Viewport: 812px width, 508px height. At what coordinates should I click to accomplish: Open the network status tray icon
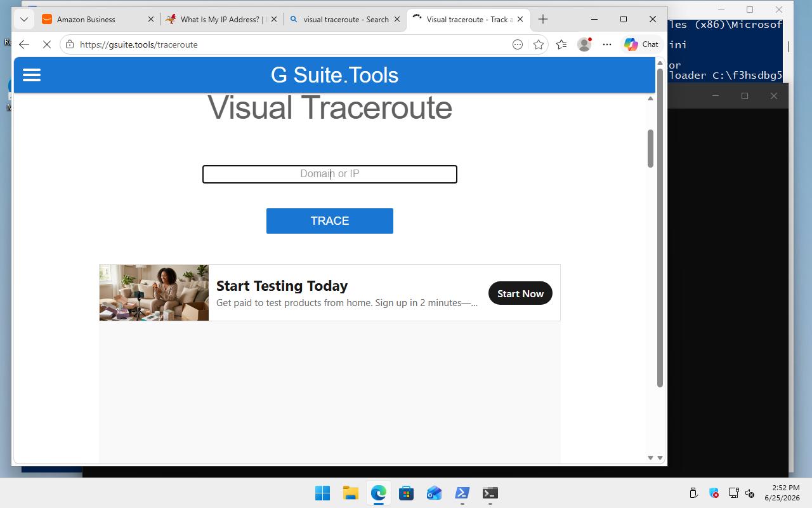click(x=733, y=493)
